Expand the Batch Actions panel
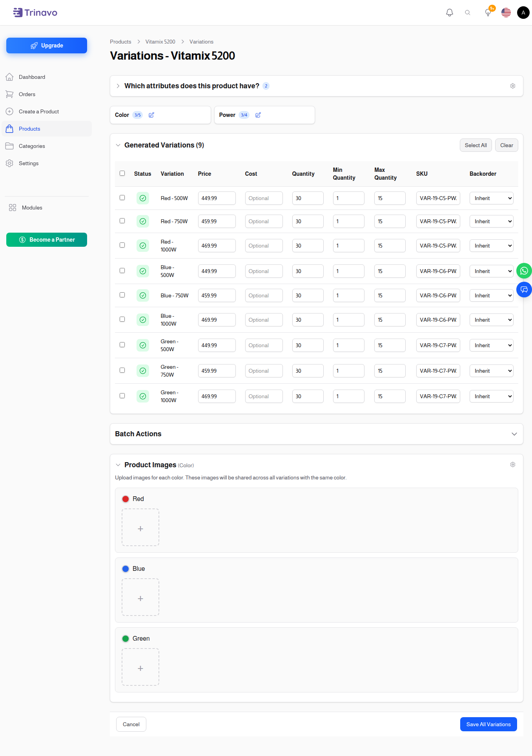This screenshot has height=756, width=532. coord(514,434)
